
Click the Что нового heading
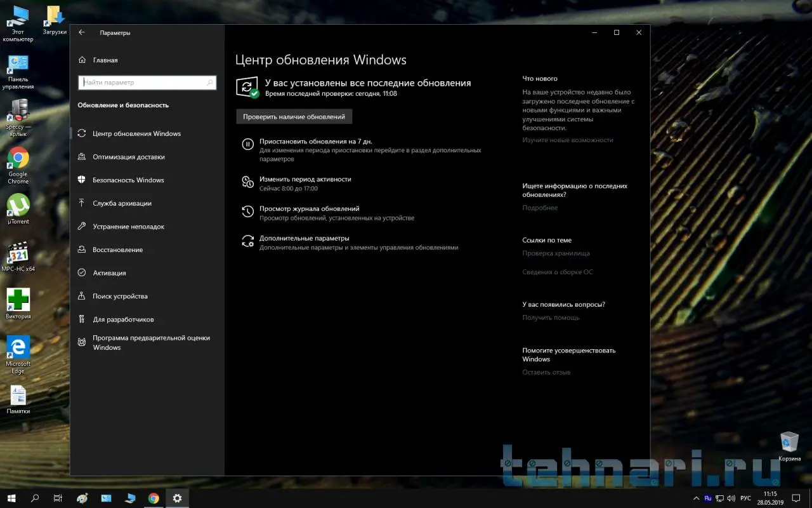tap(540, 79)
